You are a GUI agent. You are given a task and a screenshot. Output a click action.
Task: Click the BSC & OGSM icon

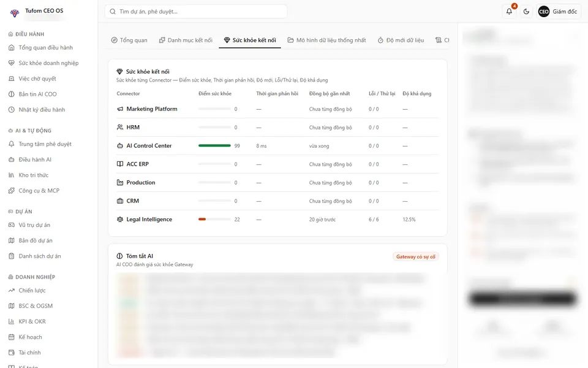11,306
